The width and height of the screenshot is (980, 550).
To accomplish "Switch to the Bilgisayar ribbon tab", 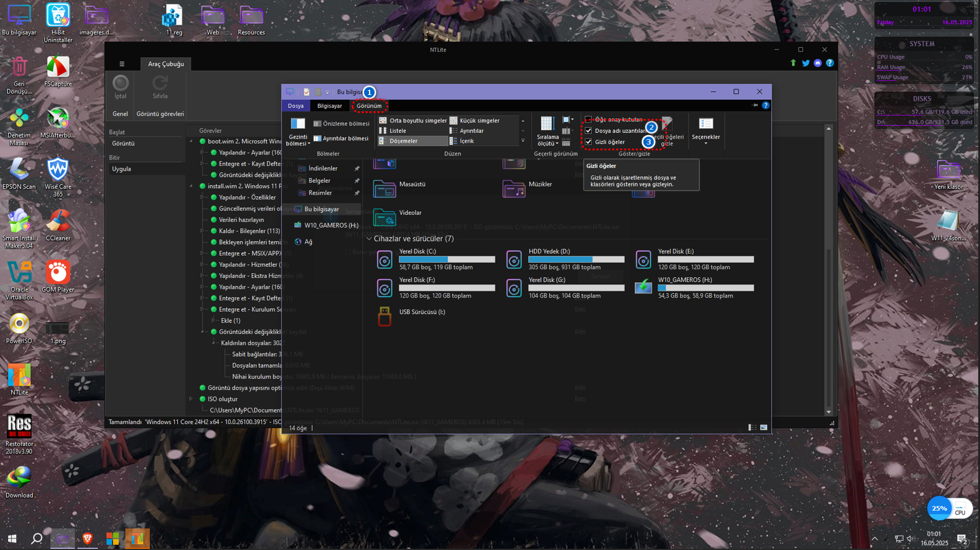I will (329, 105).
